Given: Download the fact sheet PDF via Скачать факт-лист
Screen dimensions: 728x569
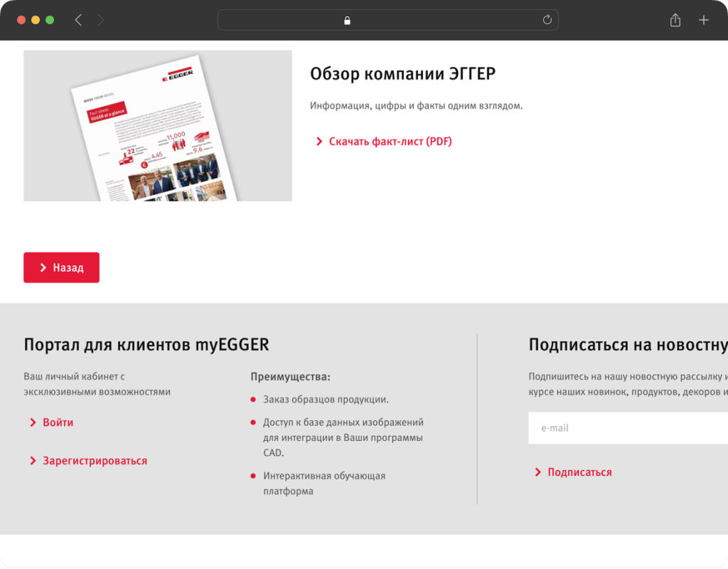Looking at the screenshot, I should (390, 142).
